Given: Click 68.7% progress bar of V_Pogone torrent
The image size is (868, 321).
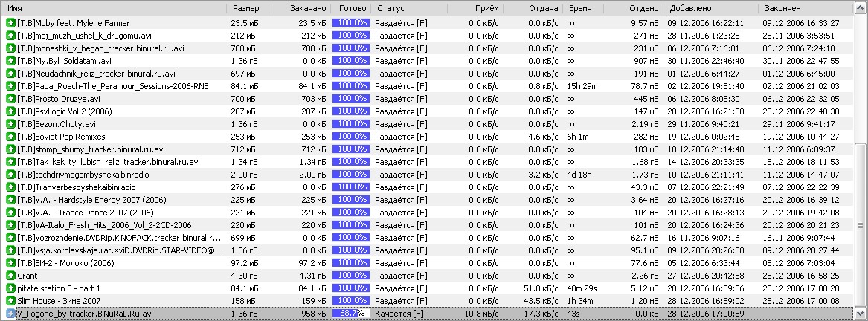Looking at the screenshot, I should tap(350, 314).
